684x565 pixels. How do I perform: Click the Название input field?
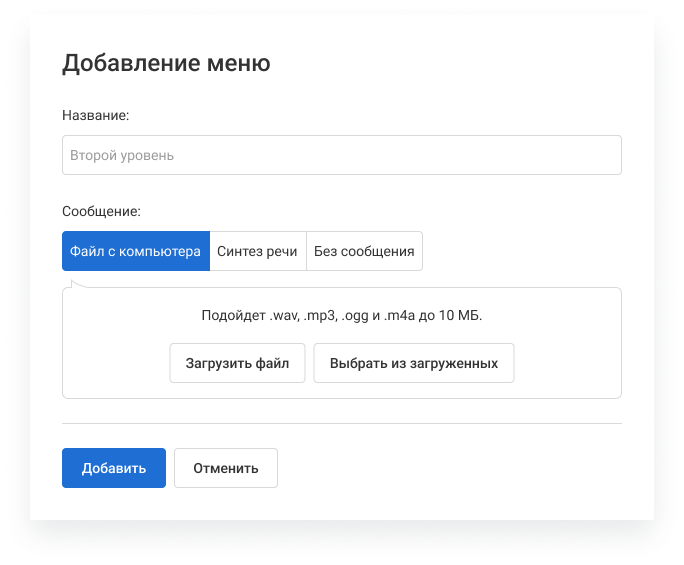pos(341,155)
